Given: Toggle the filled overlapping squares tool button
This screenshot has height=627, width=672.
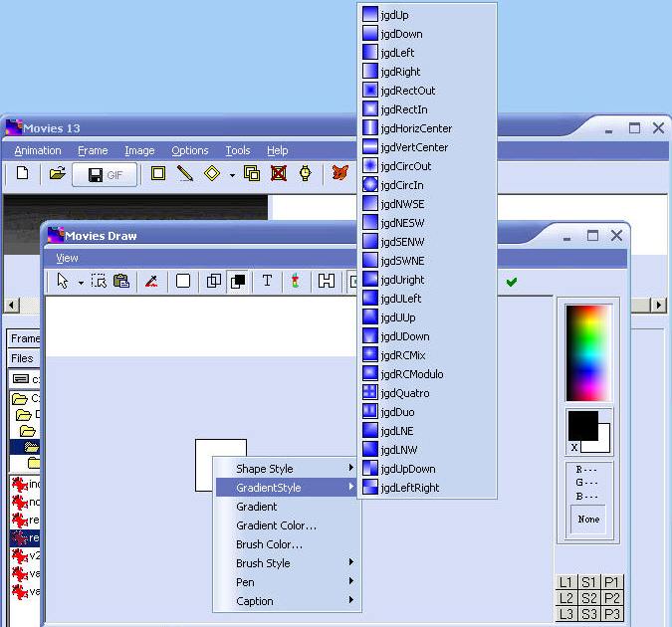Looking at the screenshot, I should [239, 282].
